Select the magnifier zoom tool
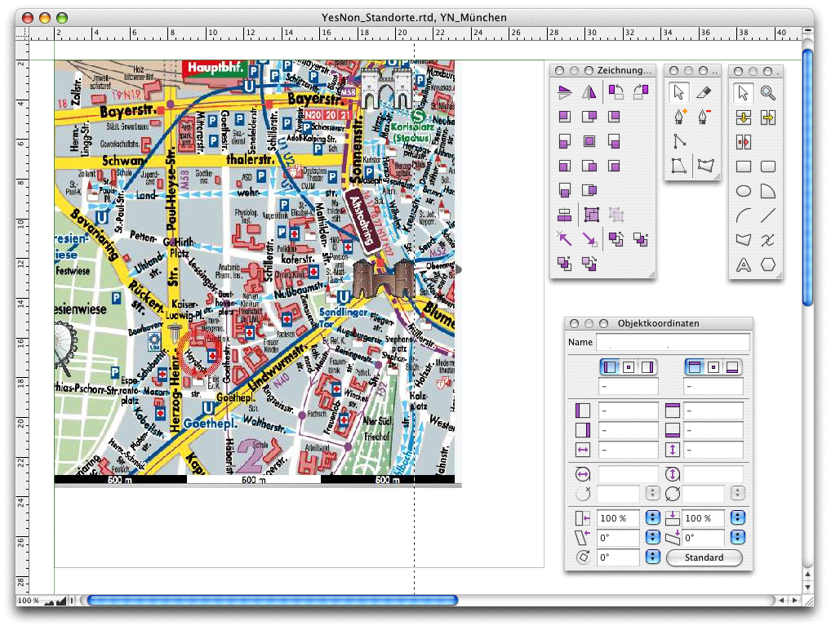The width and height of the screenshot is (840, 626). coord(767,92)
